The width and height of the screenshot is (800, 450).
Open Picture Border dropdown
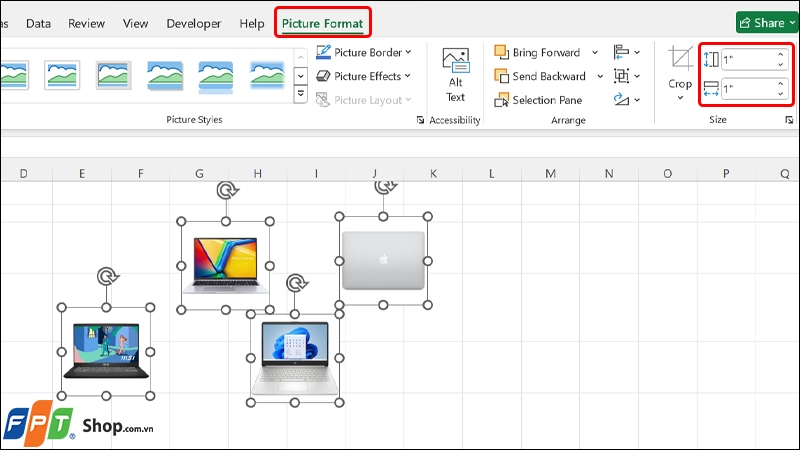[363, 52]
